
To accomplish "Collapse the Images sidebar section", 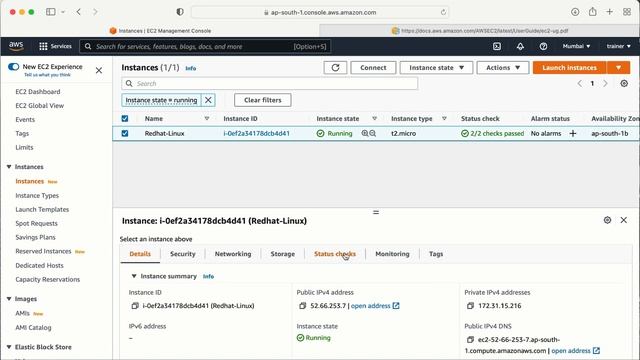I will (9, 299).
